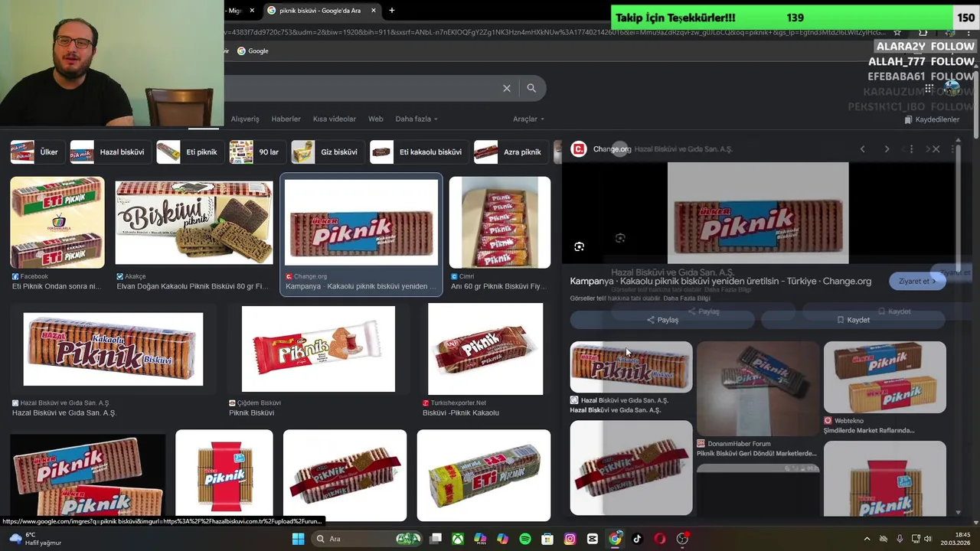Show previous image in preview panel
This screenshot has height=551, width=980.
coord(862,149)
